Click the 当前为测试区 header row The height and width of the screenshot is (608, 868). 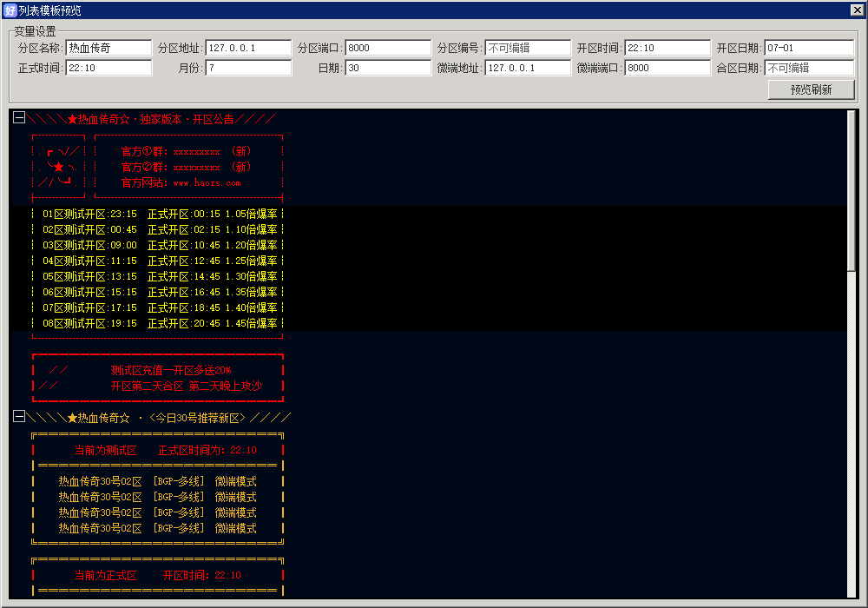tap(166, 450)
